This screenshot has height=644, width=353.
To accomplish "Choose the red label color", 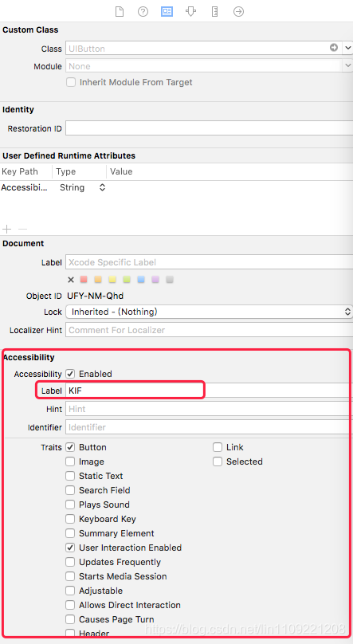I will coord(84,280).
